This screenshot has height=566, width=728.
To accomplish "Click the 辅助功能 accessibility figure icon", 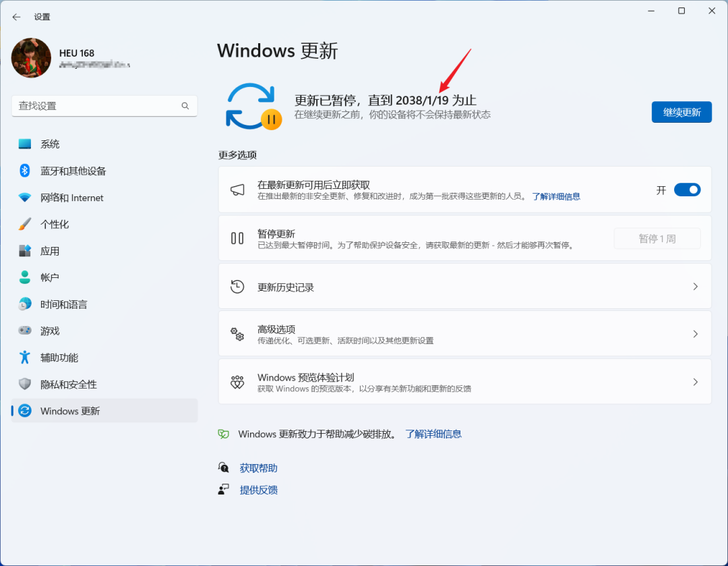I will point(25,358).
